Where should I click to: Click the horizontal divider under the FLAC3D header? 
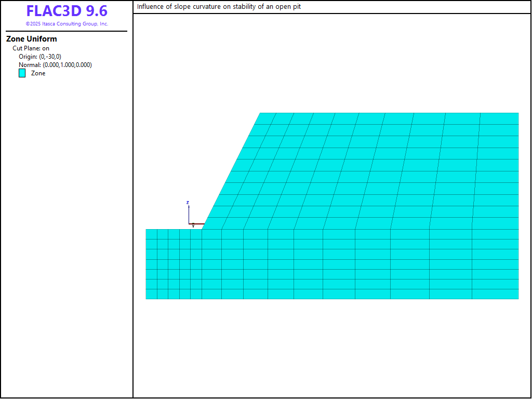(x=66, y=31)
